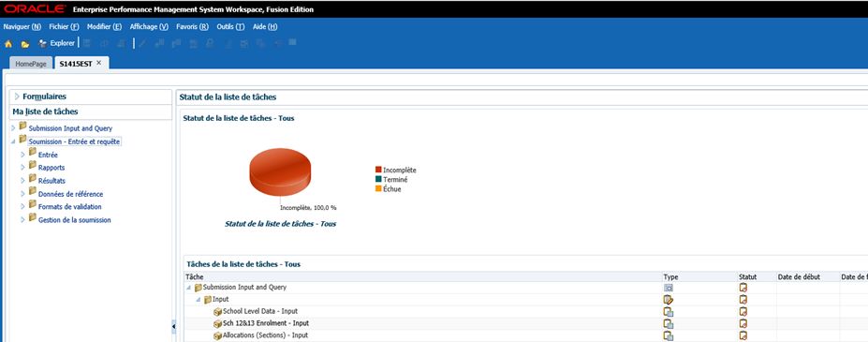Image resolution: width=868 pixels, height=342 pixels.
Task: Close the S1415EST tab
Action: (98, 63)
